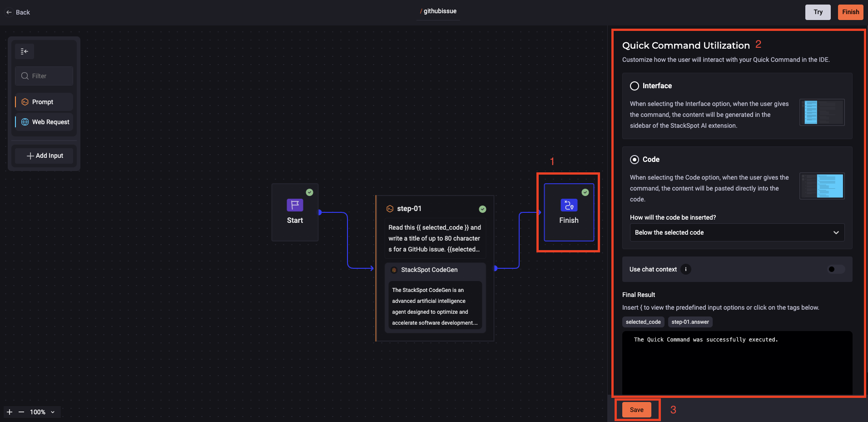Image resolution: width=868 pixels, height=422 pixels.
Task: Select the Interface radio option
Action: tap(635, 85)
